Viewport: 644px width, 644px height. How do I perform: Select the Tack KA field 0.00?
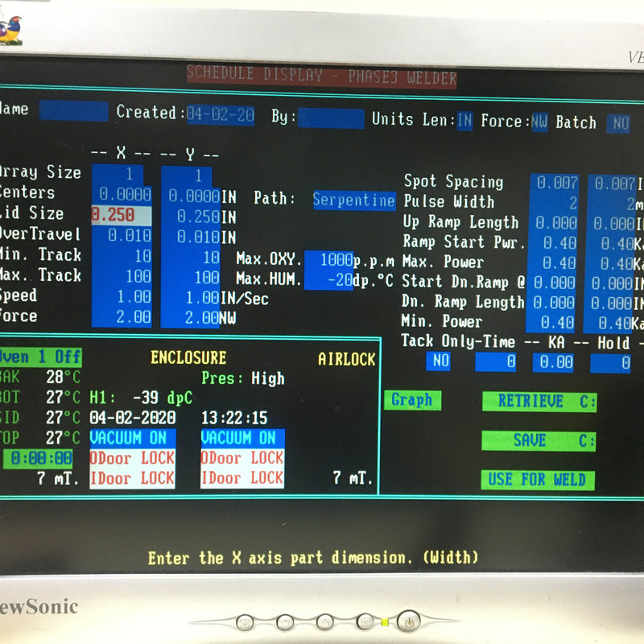click(x=553, y=363)
